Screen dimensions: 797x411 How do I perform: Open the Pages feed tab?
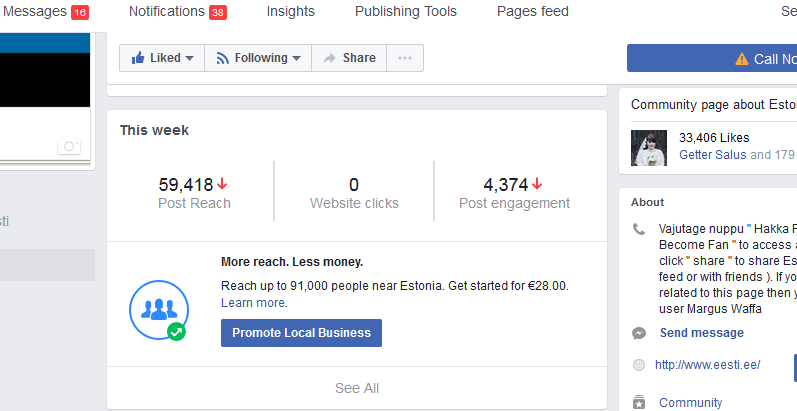point(532,12)
